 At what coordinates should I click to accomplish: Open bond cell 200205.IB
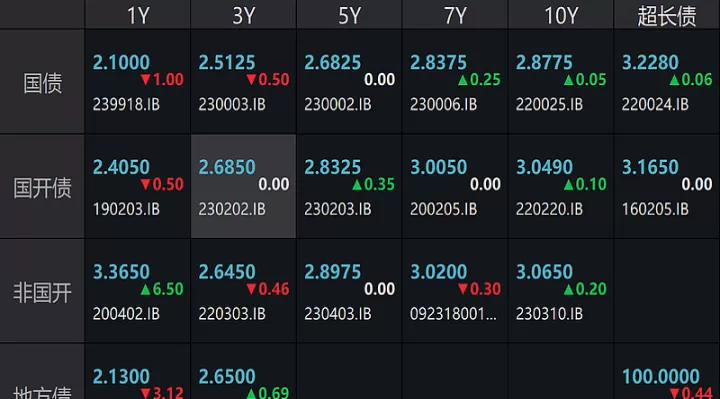click(x=455, y=186)
